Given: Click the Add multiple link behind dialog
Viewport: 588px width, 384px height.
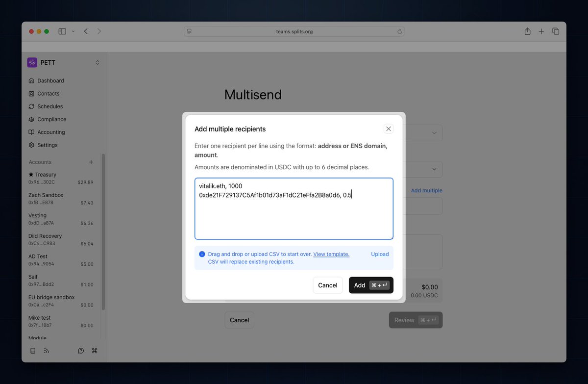Looking at the screenshot, I should click(x=426, y=190).
